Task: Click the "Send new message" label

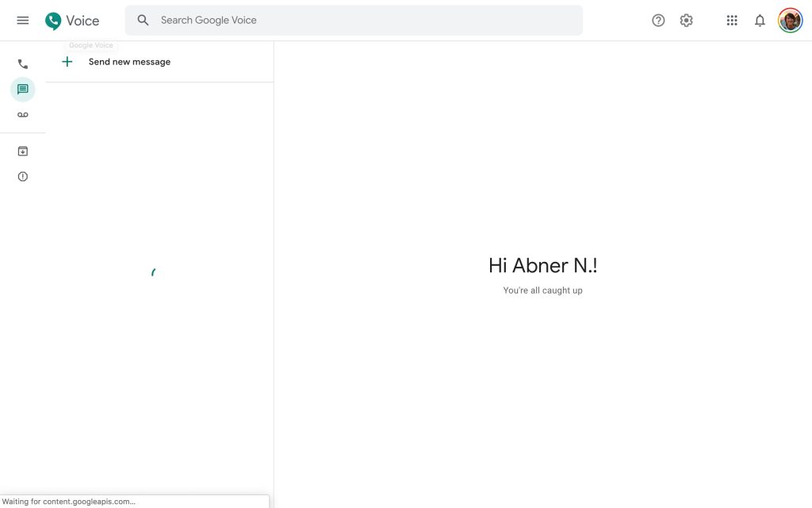Action: 129,62
